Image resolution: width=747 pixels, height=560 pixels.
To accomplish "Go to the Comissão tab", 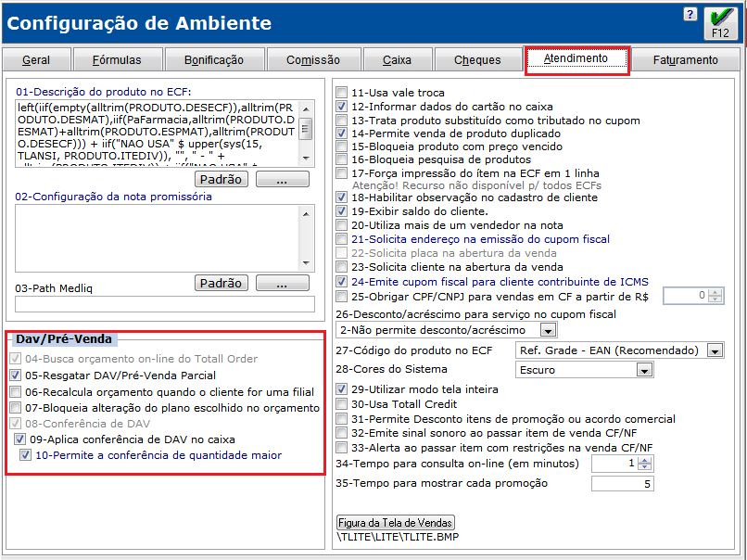I will (312, 60).
